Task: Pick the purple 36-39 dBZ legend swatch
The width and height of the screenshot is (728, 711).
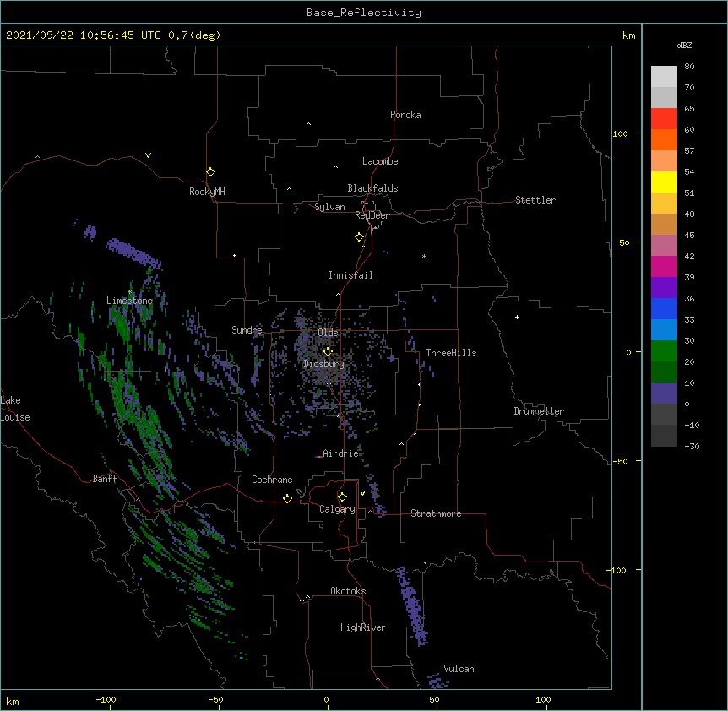Action: coord(664,287)
